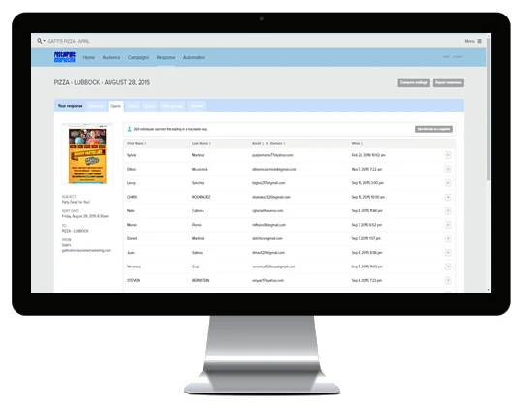Open row dropdown for CHRIS RODRIGUEZ
The image size is (532, 409).
[448, 197]
